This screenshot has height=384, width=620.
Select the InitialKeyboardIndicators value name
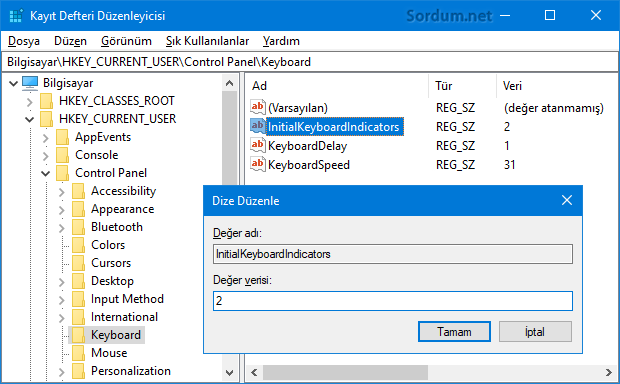[335, 127]
